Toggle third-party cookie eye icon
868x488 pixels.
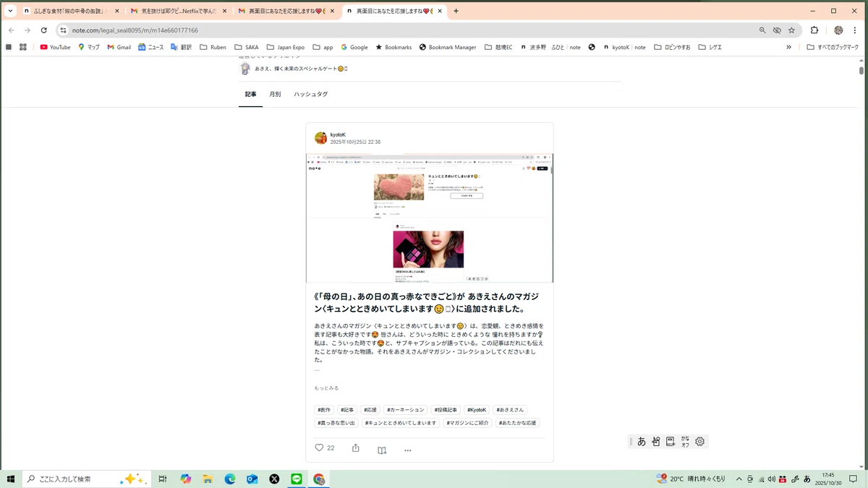(x=777, y=30)
